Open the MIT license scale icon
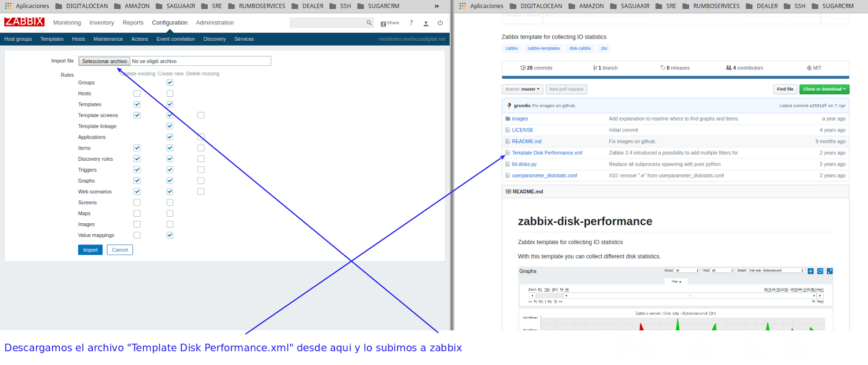This screenshot has height=365, width=868. pos(809,68)
